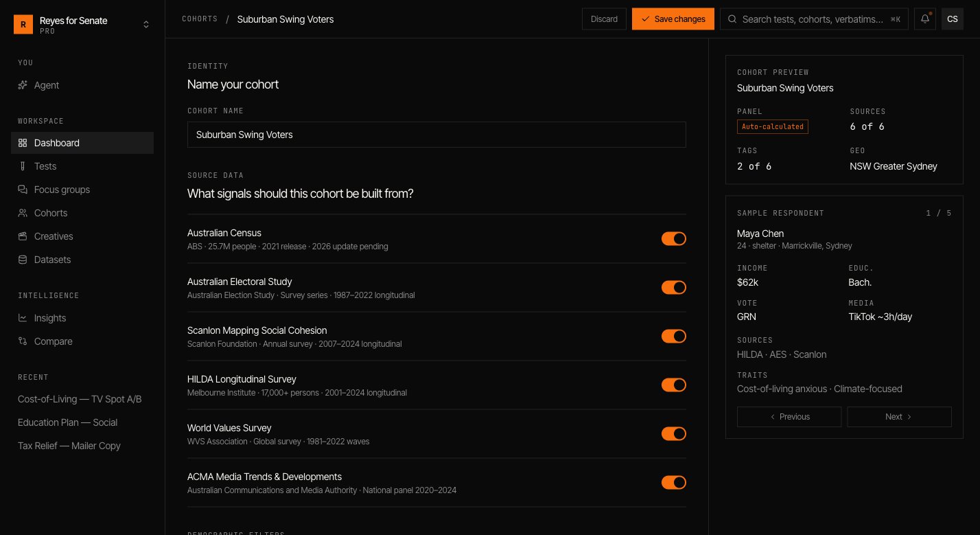
Task: Click the Datasets database icon
Action: (23, 260)
